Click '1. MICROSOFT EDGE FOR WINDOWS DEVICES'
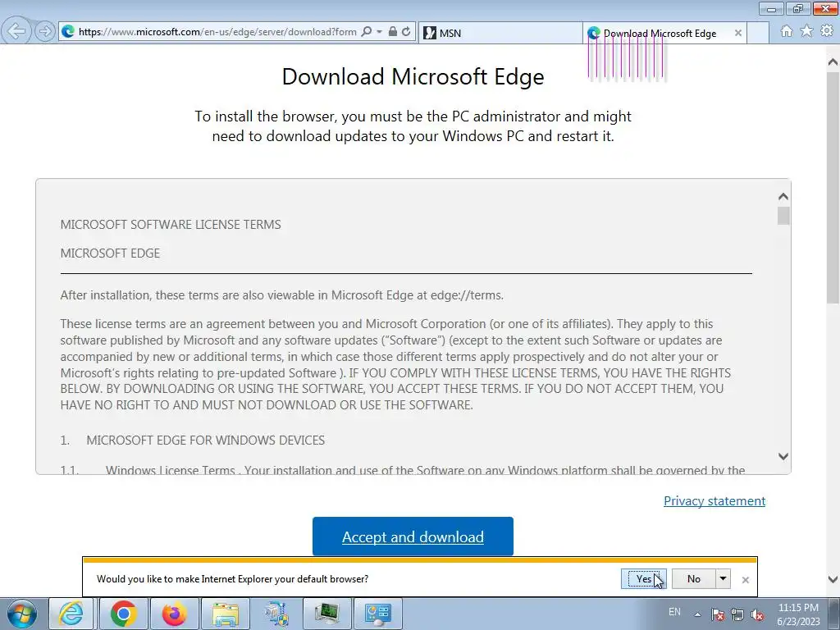This screenshot has height=630, width=840. coord(192,441)
